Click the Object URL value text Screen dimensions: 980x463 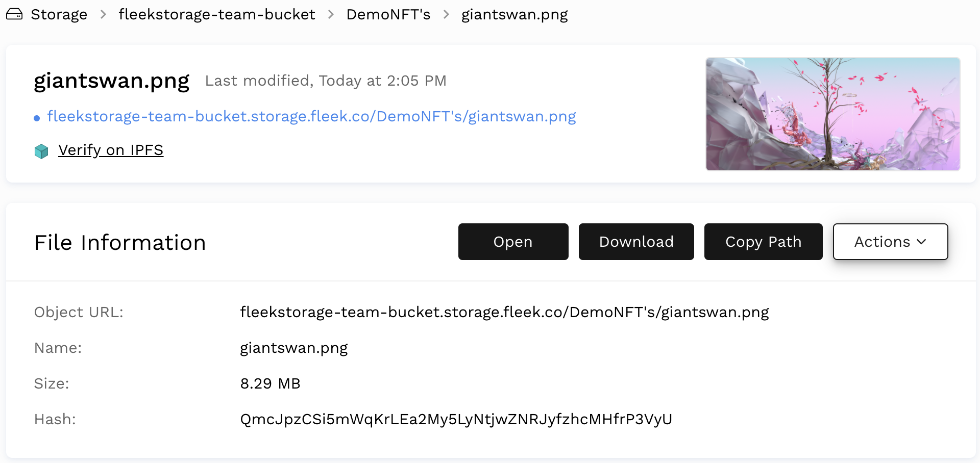[504, 312]
